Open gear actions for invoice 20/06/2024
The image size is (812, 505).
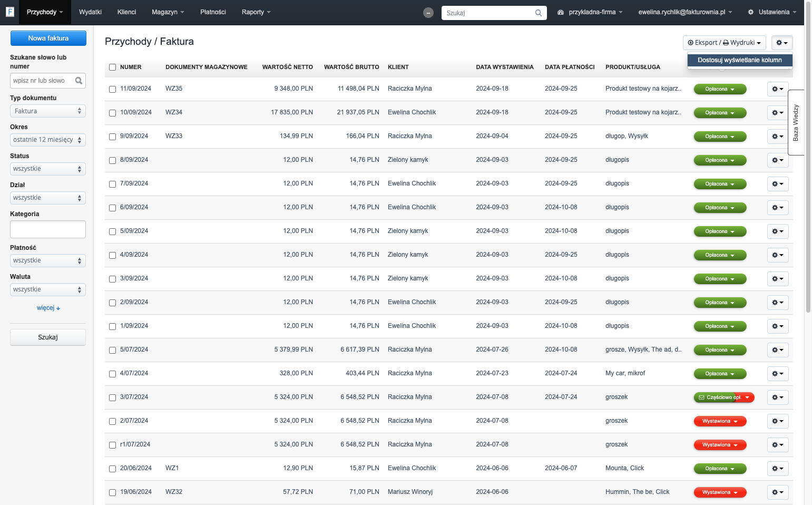point(778,469)
